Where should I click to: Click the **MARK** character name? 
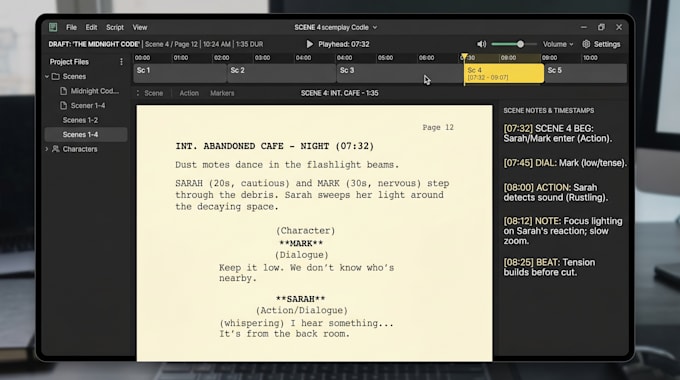click(301, 243)
